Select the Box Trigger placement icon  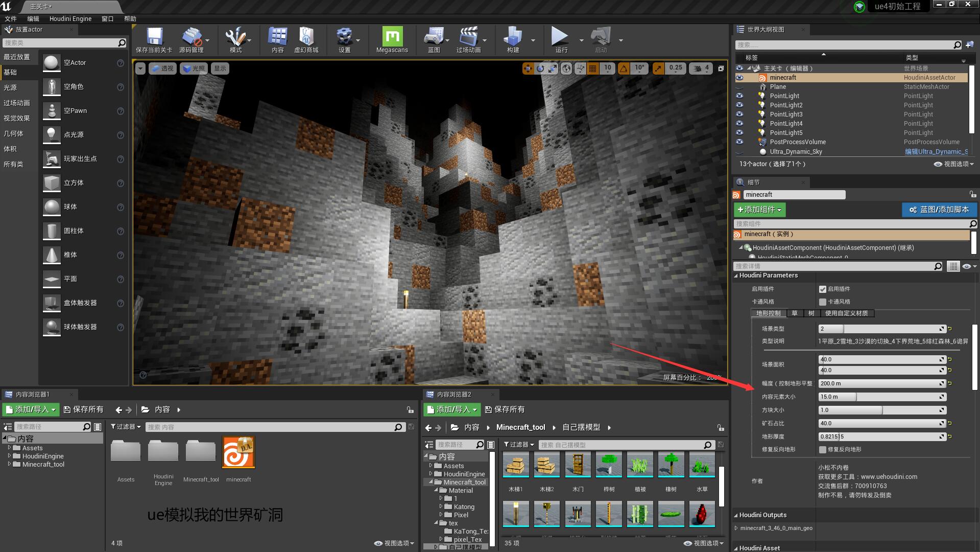51,303
